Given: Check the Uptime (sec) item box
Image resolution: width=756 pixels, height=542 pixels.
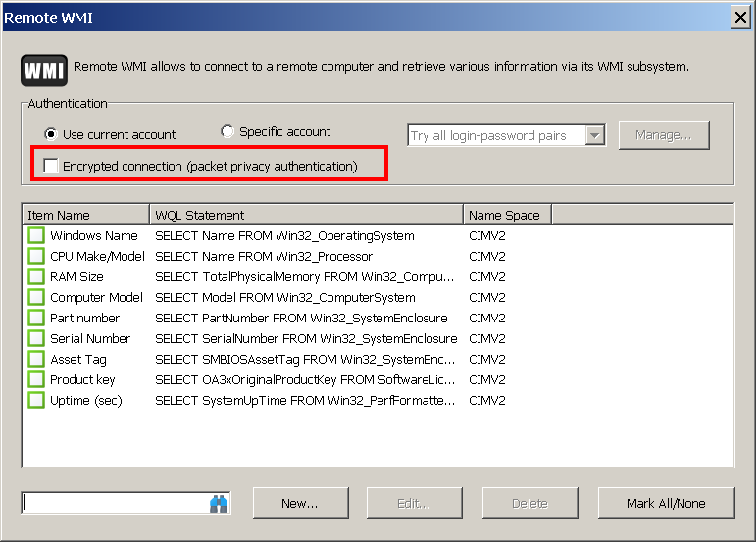Looking at the screenshot, I should pos(36,401).
